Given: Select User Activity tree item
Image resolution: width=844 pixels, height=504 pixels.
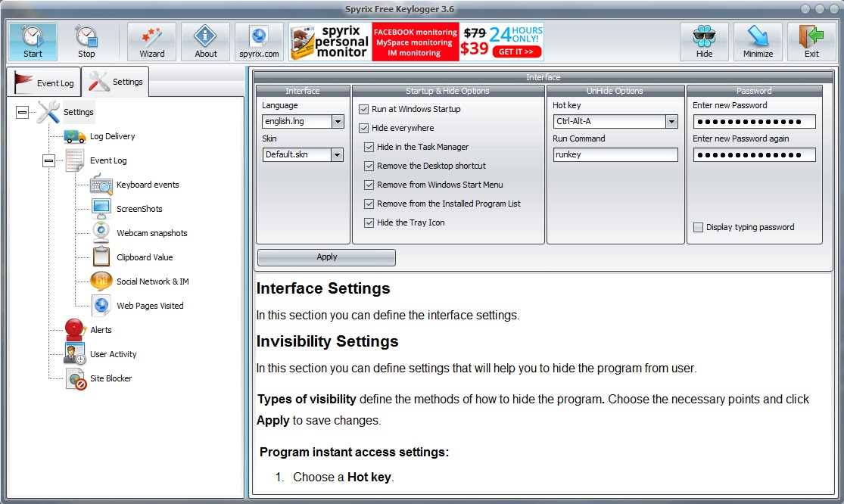Looking at the screenshot, I should click(113, 354).
